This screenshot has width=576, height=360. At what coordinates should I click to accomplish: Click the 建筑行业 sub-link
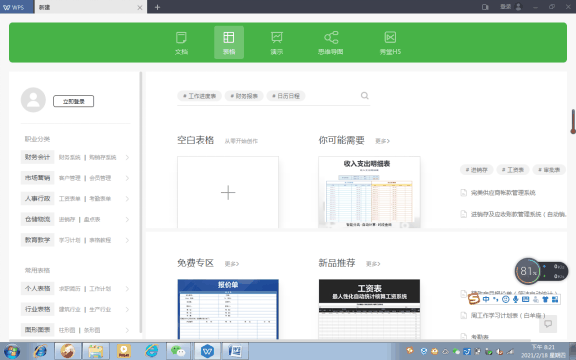pyautogui.click(x=70, y=309)
